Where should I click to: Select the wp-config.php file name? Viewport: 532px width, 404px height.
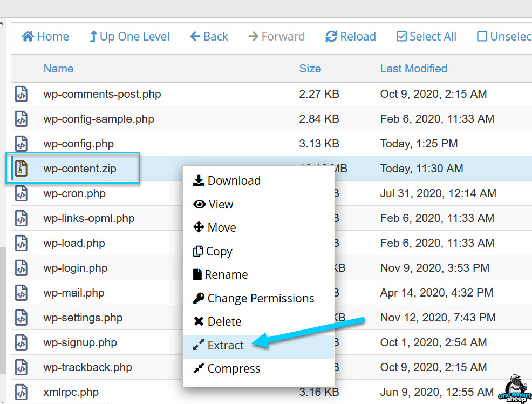(78, 144)
